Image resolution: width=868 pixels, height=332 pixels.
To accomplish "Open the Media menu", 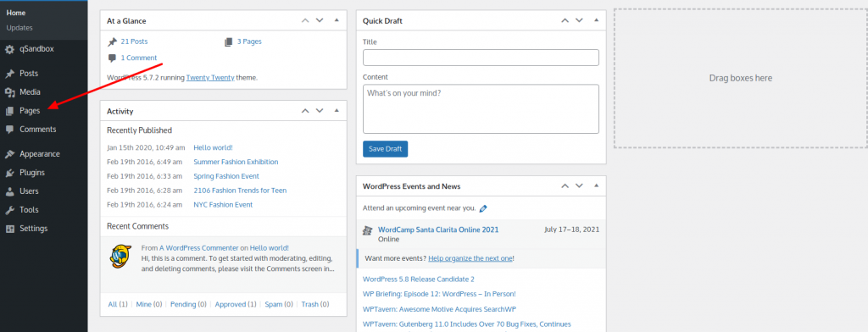I will click(x=30, y=92).
